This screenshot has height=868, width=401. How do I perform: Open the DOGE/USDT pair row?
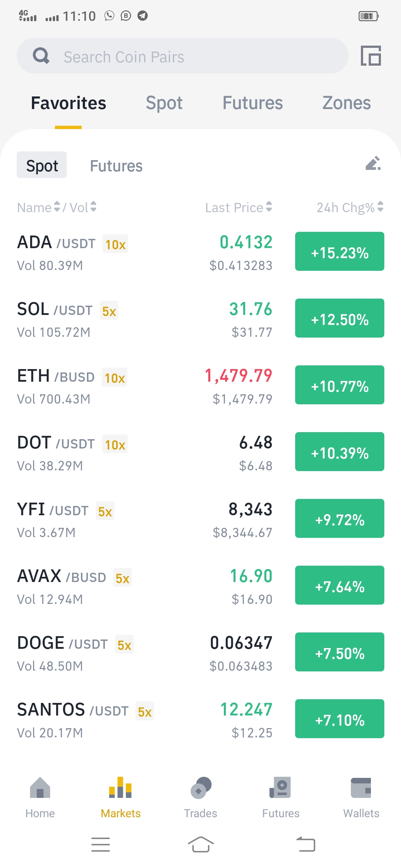tap(200, 653)
